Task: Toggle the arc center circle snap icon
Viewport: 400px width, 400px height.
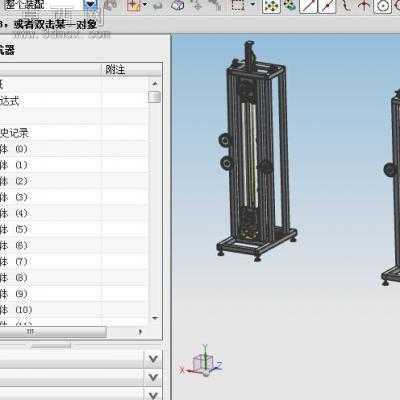Action: (382, 6)
